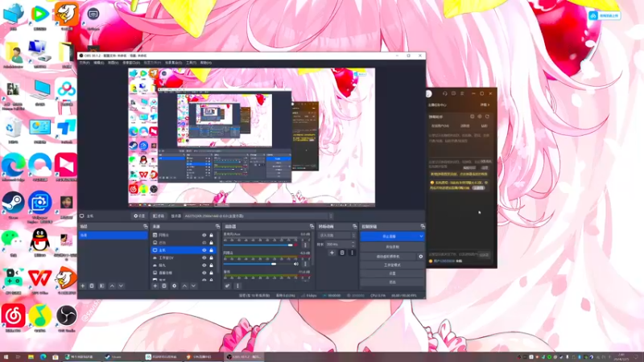
Task: Open advanced audio properties in the mixer toolbar
Action: (227, 286)
